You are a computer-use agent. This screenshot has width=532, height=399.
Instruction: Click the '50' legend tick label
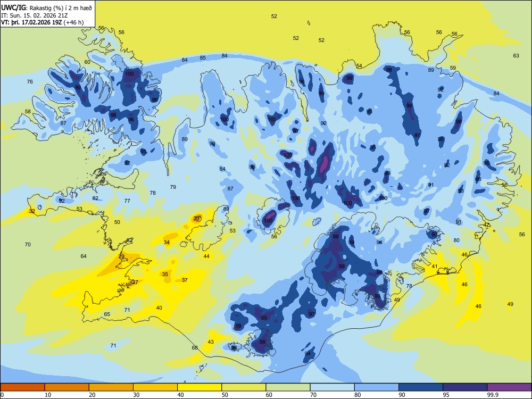coord(225,395)
